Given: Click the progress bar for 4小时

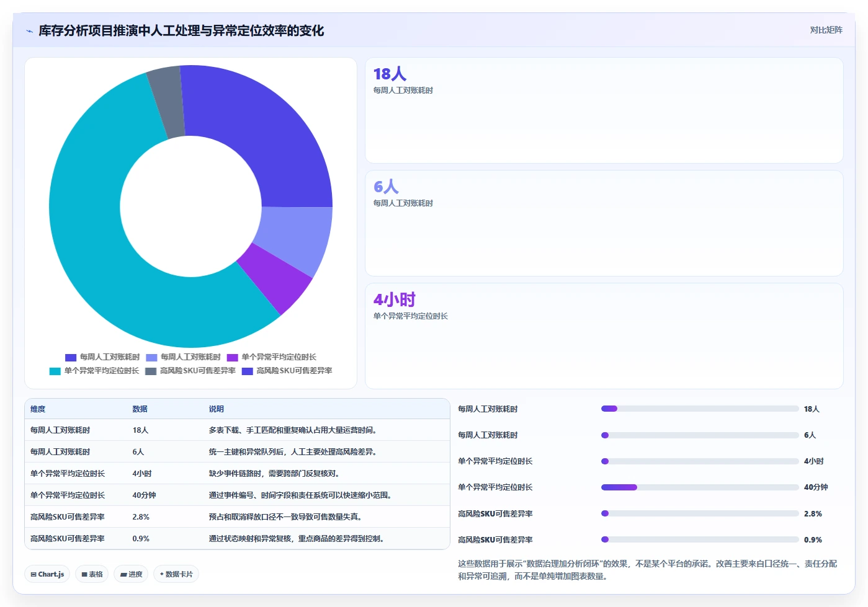Looking at the screenshot, I should click(700, 461).
